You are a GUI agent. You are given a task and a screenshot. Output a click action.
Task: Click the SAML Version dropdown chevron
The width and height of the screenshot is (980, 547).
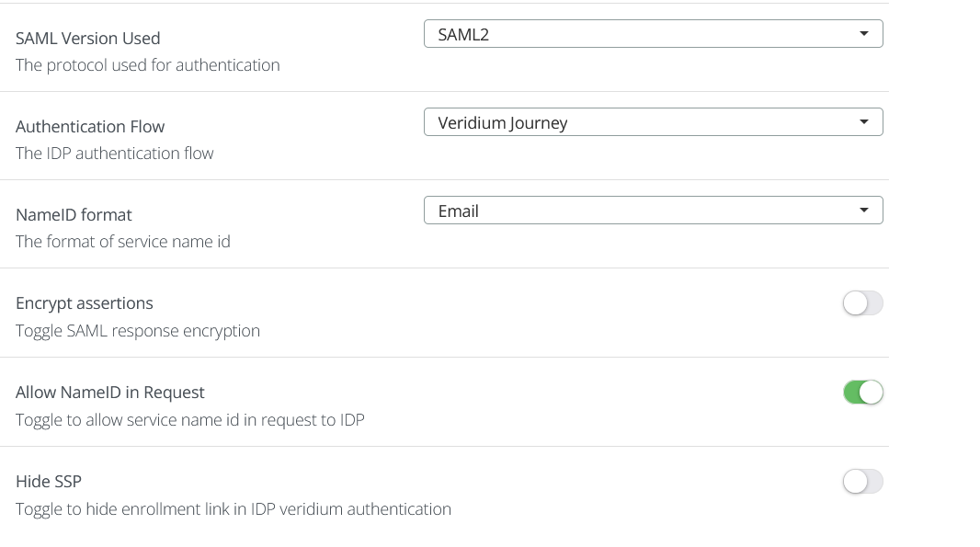pyautogui.click(x=863, y=33)
